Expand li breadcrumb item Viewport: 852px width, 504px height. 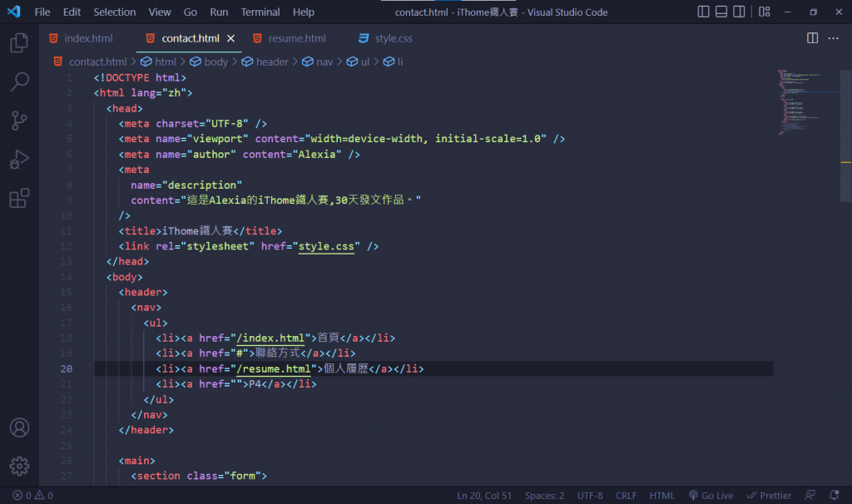(393, 62)
